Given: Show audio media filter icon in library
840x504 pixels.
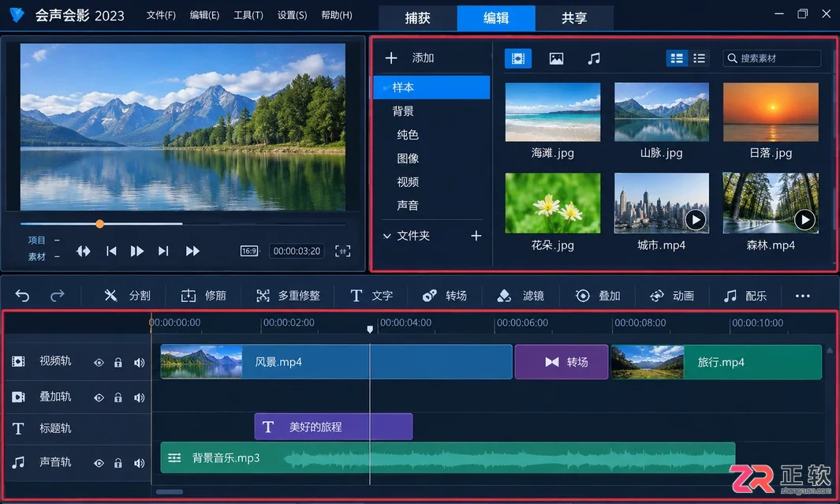Looking at the screenshot, I should tap(594, 58).
